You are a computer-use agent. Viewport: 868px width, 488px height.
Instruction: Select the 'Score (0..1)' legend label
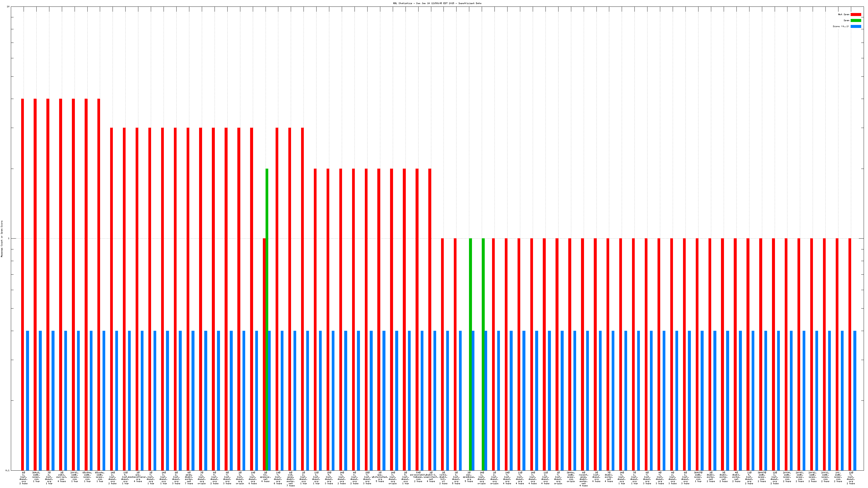coord(841,26)
